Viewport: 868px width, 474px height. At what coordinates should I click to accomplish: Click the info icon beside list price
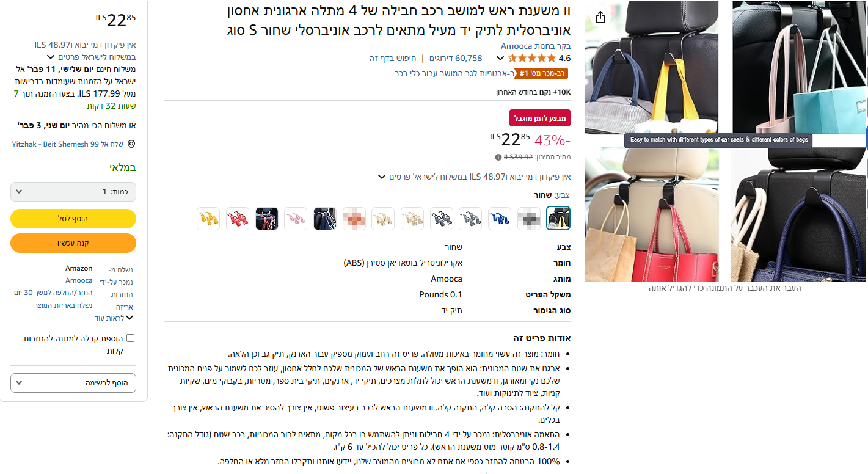coord(498,157)
